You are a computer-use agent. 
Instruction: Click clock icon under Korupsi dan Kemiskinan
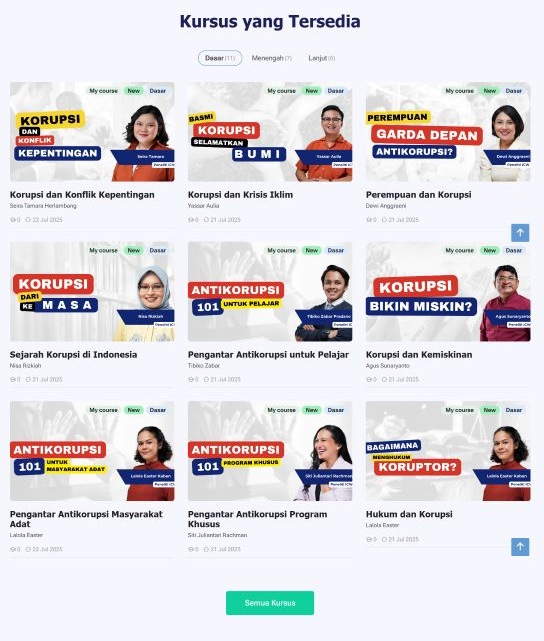(x=384, y=379)
